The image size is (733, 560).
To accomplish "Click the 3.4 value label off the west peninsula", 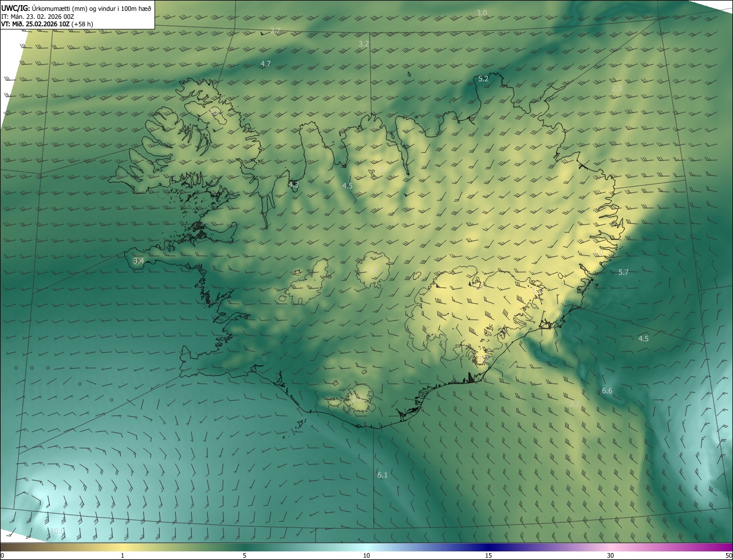I will [x=139, y=261].
